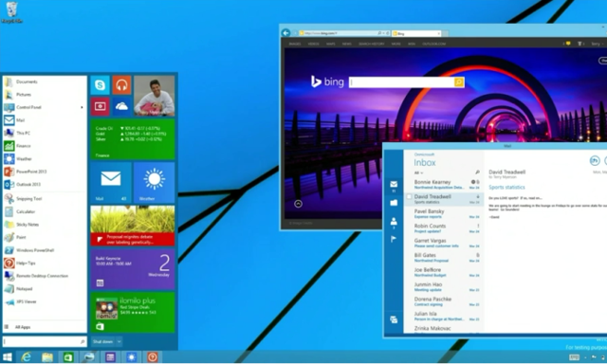Click the Start menu search box
This screenshot has width=607, height=364.
point(45,341)
